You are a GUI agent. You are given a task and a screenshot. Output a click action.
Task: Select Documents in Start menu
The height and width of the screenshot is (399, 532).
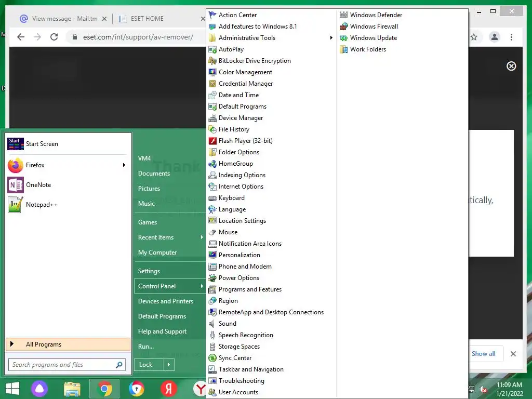click(x=154, y=174)
